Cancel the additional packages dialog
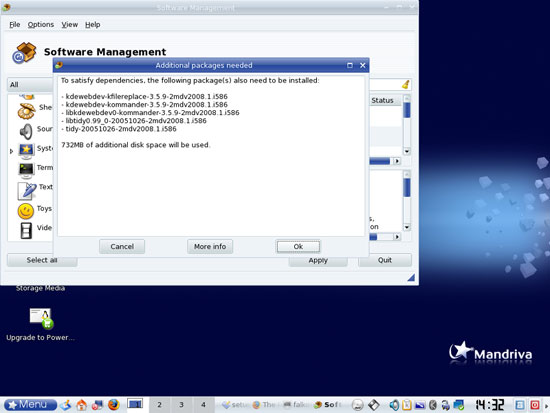Screen dimensions: 550x413 tap(122, 246)
